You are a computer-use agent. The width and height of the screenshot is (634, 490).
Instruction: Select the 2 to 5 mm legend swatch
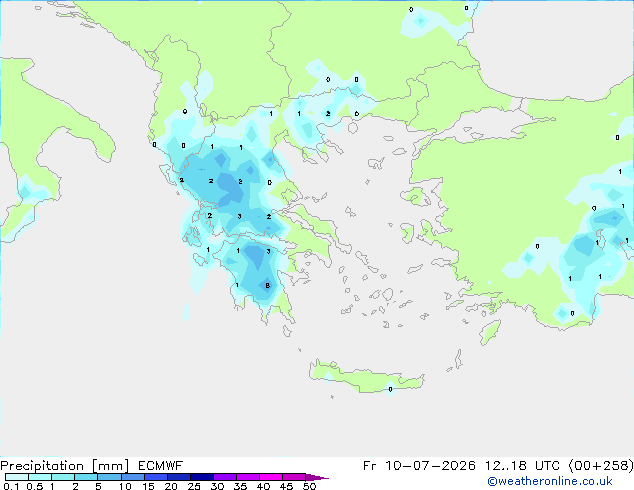coord(86,477)
